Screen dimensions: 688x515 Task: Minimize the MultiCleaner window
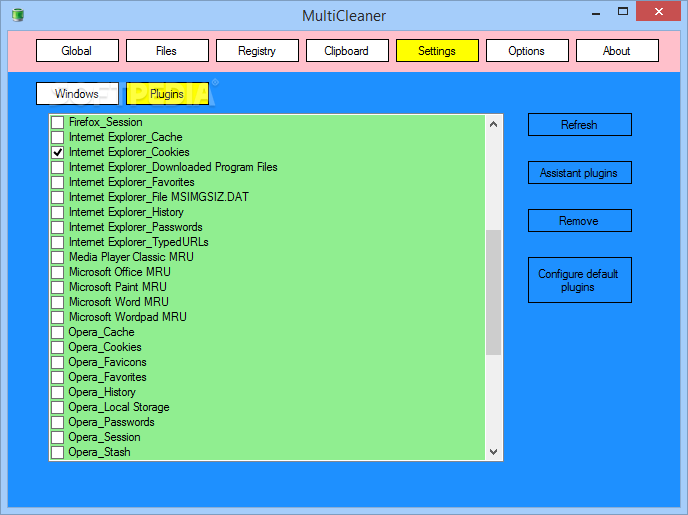pyautogui.click(x=596, y=12)
